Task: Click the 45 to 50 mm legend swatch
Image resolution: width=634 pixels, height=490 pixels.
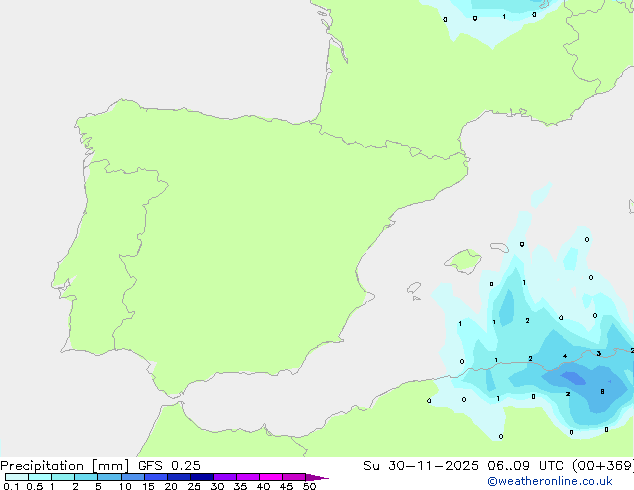Action: coord(294,477)
